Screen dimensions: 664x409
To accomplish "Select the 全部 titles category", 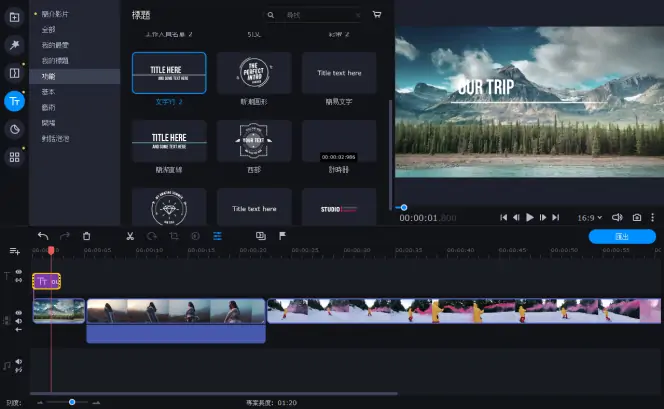I will (48, 29).
